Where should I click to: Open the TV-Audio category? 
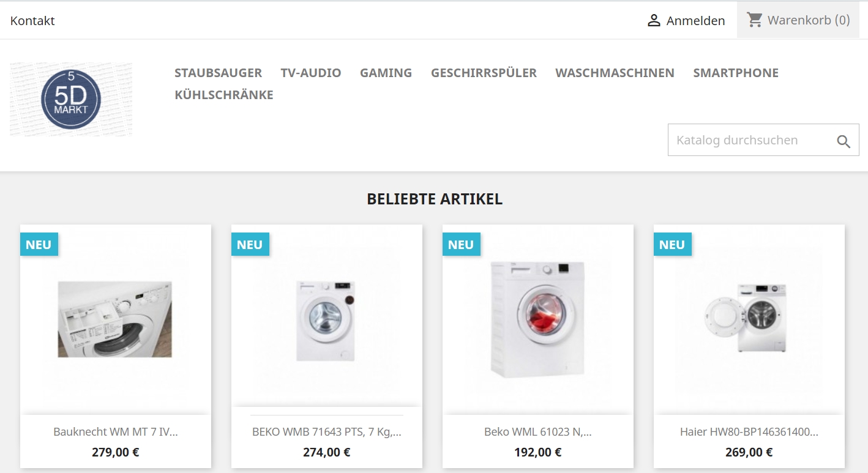click(x=311, y=73)
